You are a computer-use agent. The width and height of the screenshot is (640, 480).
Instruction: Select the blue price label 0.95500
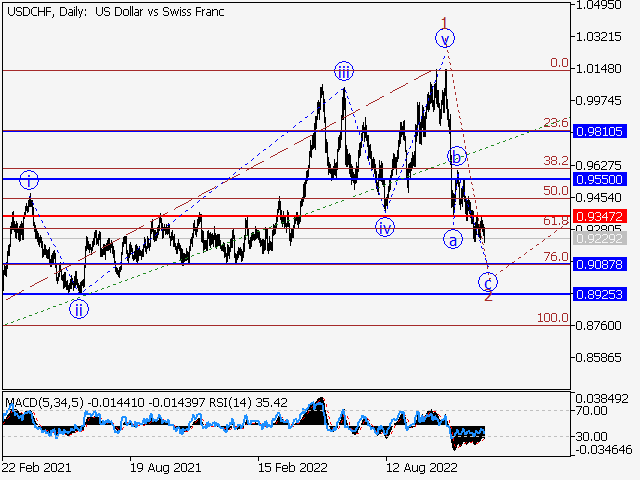click(600, 179)
